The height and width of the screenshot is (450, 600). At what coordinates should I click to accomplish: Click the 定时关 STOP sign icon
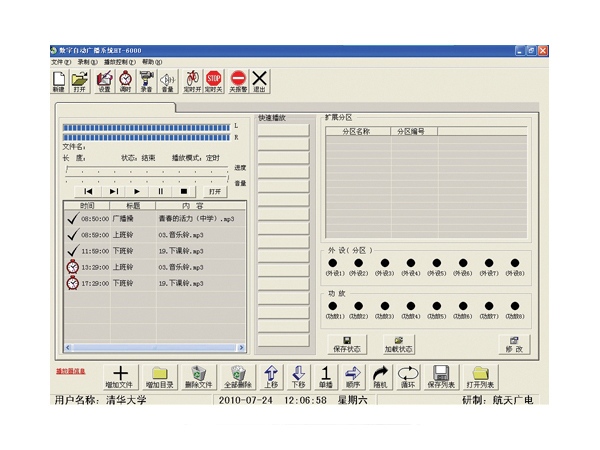tap(213, 80)
